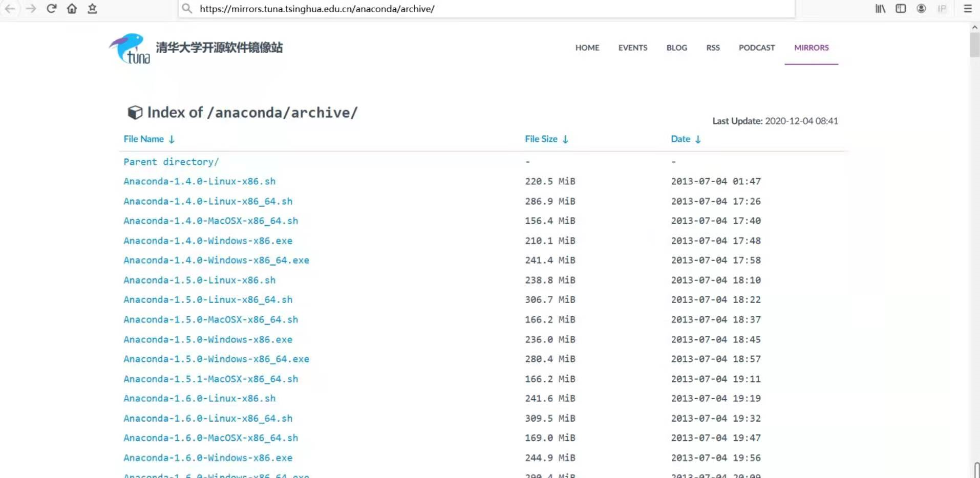Download Anaconda-1.5.0-MacOSX-x86_64.sh
The width and height of the screenshot is (980, 478).
[211, 319]
